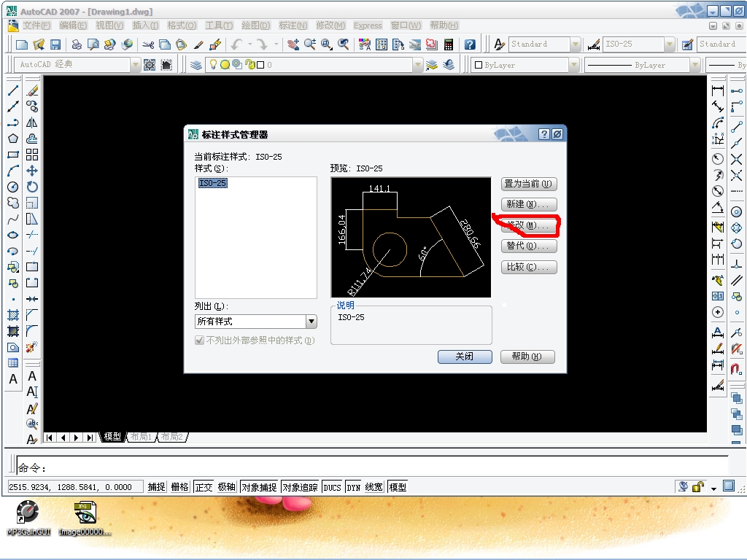This screenshot has width=747, height=560.
Task: Open the 格式(O) menu
Action: point(182,26)
